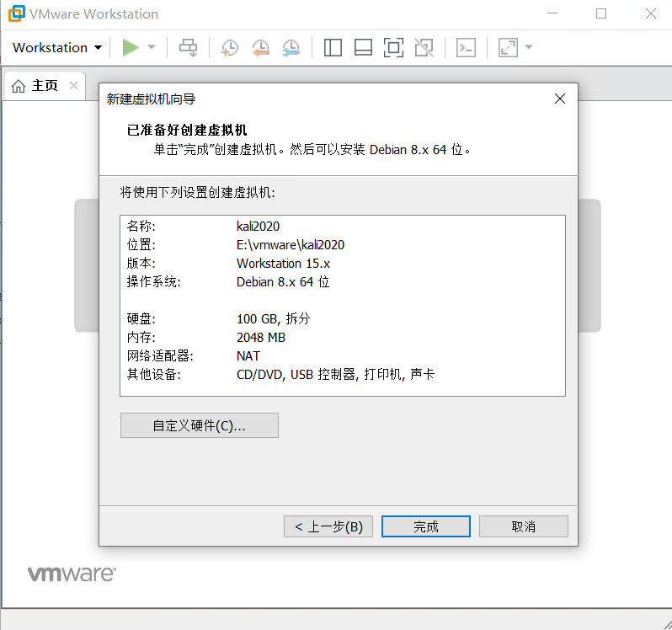Click the green Power On play icon
672x630 pixels.
(x=131, y=47)
